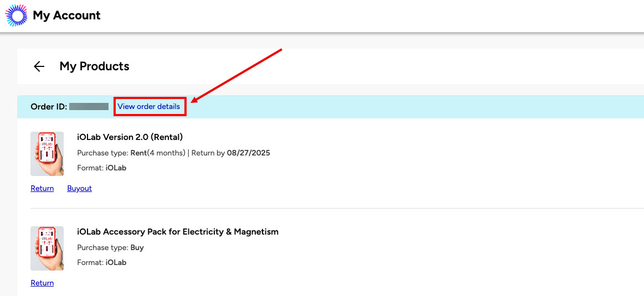Click Format: iOLab under the Accessory Pack
The image size is (644, 296).
102,262
